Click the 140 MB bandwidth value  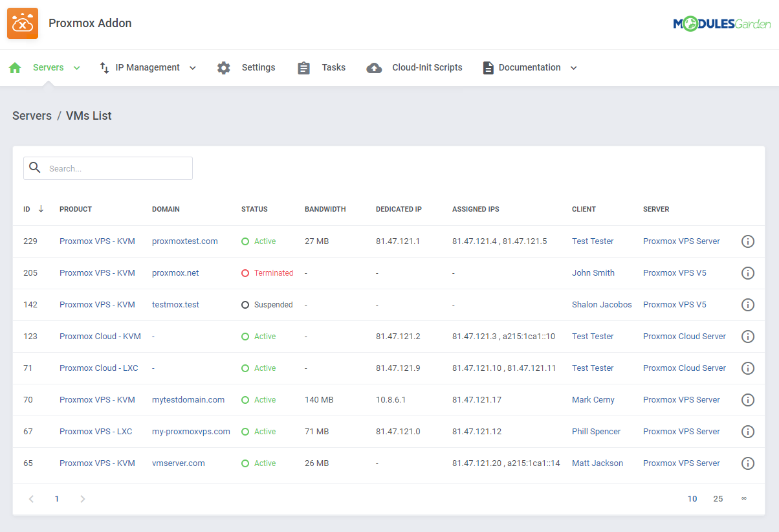point(319,400)
